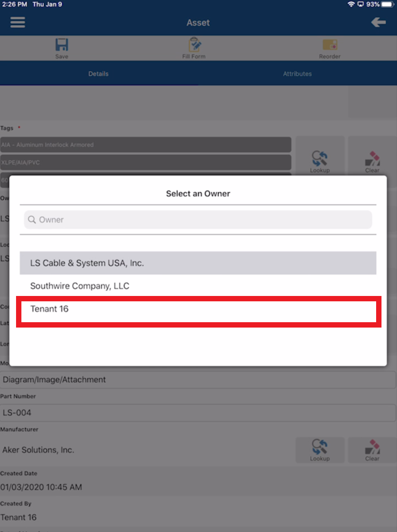Open the hamburger menu icon
This screenshot has height=532, width=397.
(x=18, y=22)
